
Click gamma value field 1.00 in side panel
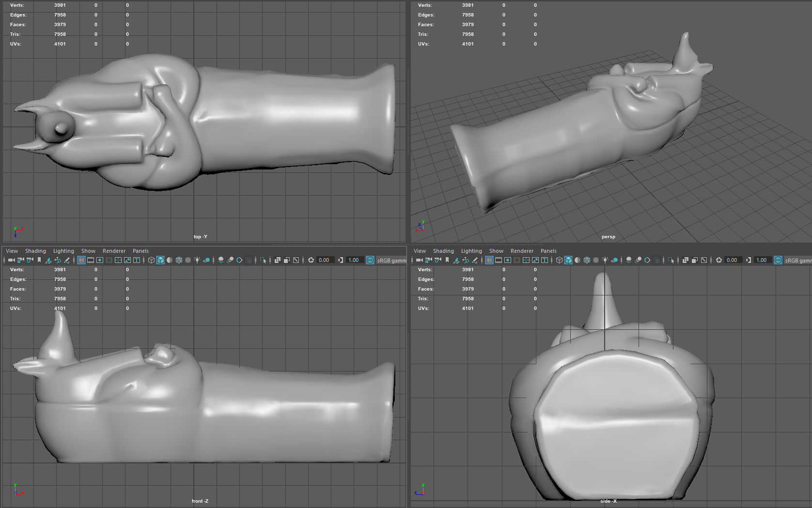click(x=763, y=260)
